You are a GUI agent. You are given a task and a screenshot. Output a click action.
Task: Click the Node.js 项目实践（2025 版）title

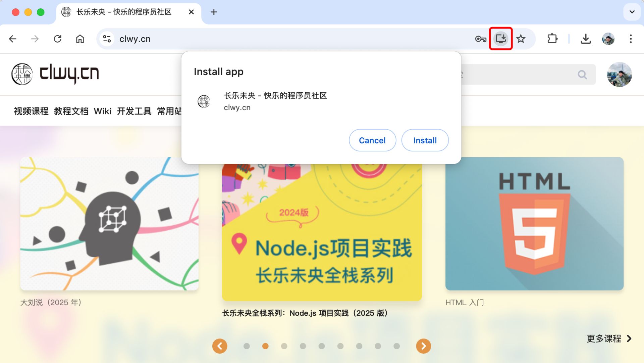point(305,313)
